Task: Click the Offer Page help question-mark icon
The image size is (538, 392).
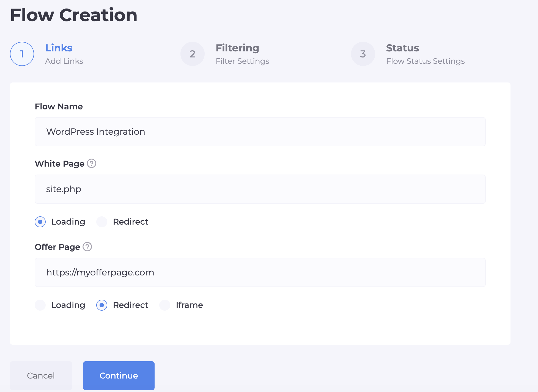Action: click(87, 247)
